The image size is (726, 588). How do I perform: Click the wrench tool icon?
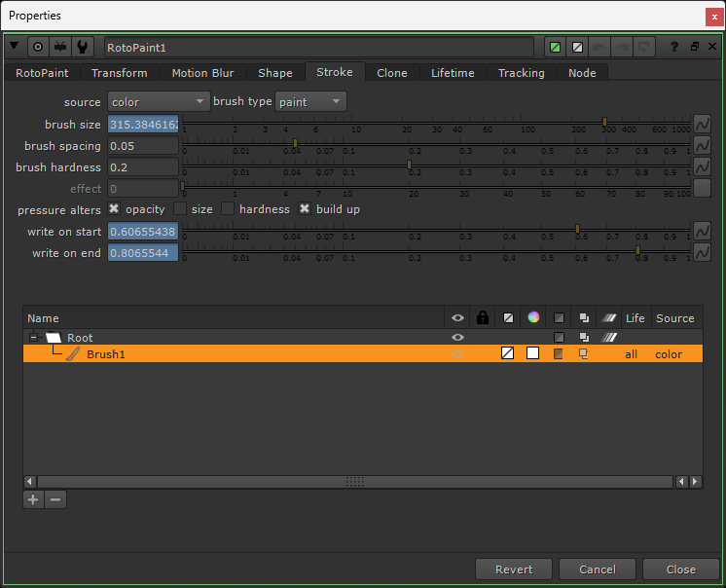click(83, 47)
